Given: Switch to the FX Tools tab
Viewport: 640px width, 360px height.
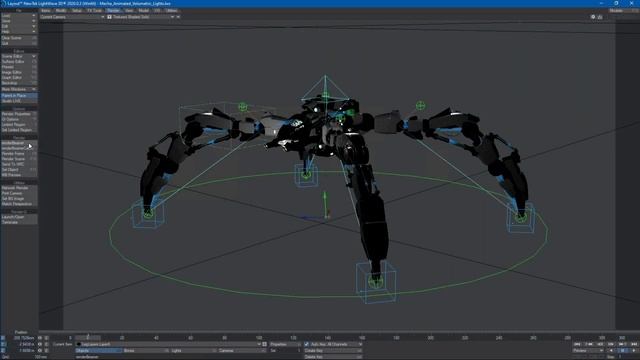Looking at the screenshot, I should pos(94,11).
